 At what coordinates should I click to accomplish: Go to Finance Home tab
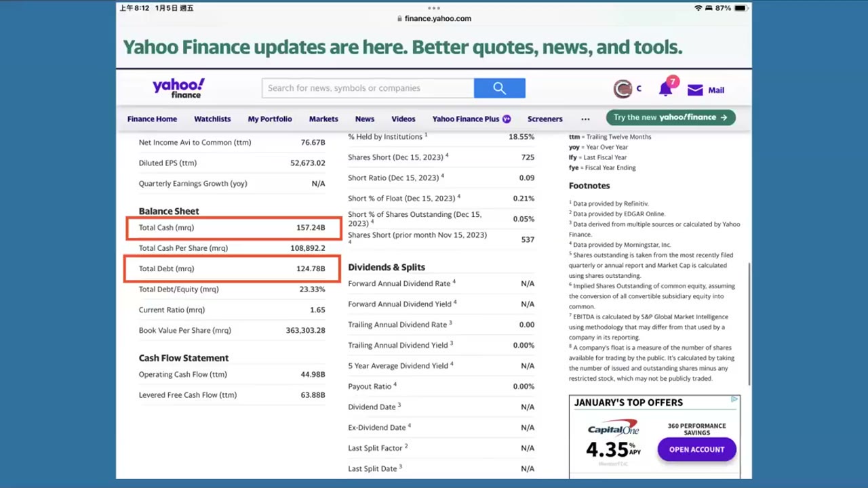(x=152, y=119)
